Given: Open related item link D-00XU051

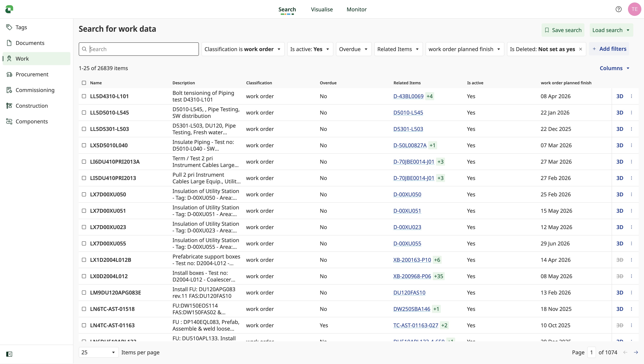Looking at the screenshot, I should [x=407, y=211].
